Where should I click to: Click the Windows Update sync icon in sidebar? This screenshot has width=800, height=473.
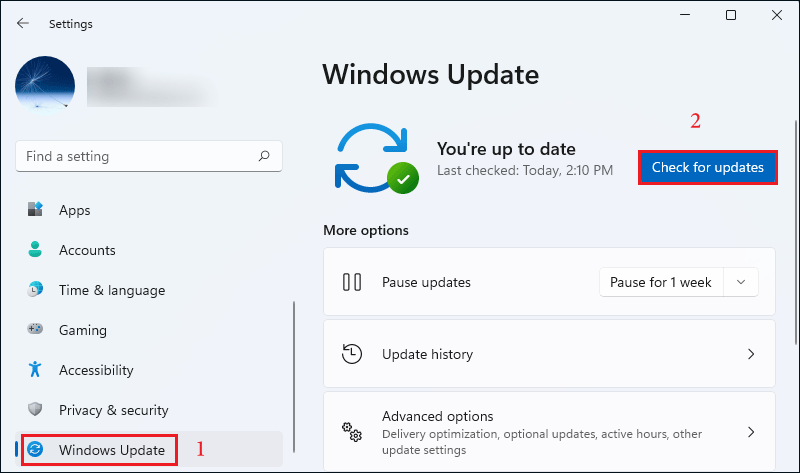coord(35,450)
